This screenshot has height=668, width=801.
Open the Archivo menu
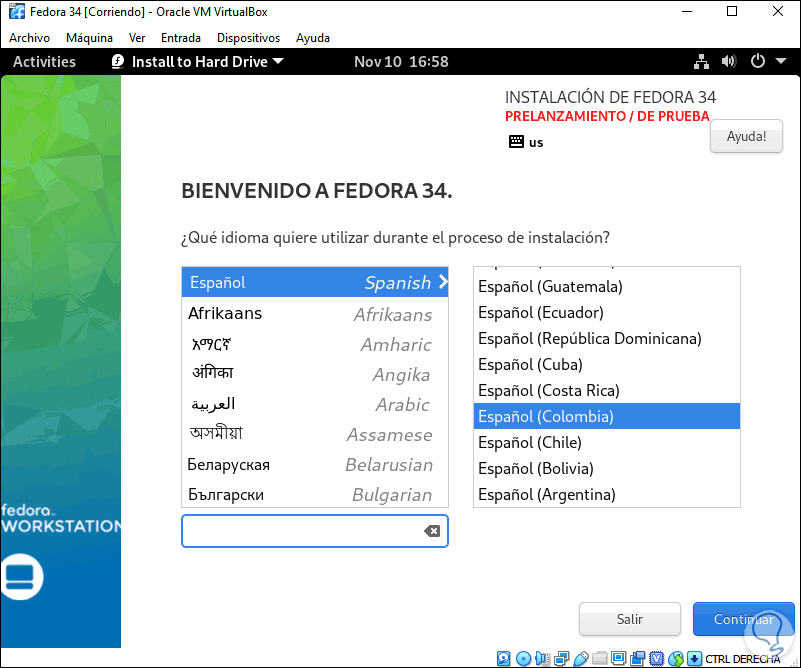[x=30, y=38]
